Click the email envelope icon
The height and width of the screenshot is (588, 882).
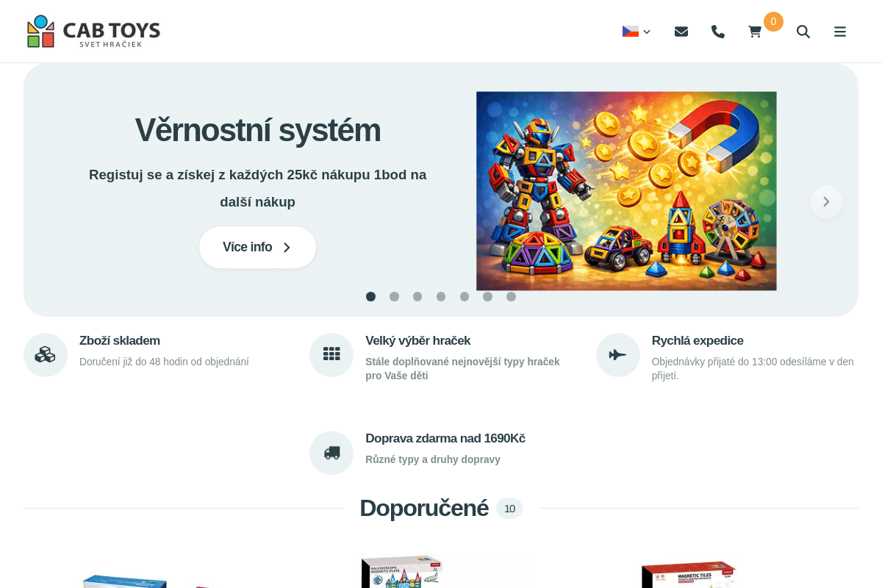(681, 31)
